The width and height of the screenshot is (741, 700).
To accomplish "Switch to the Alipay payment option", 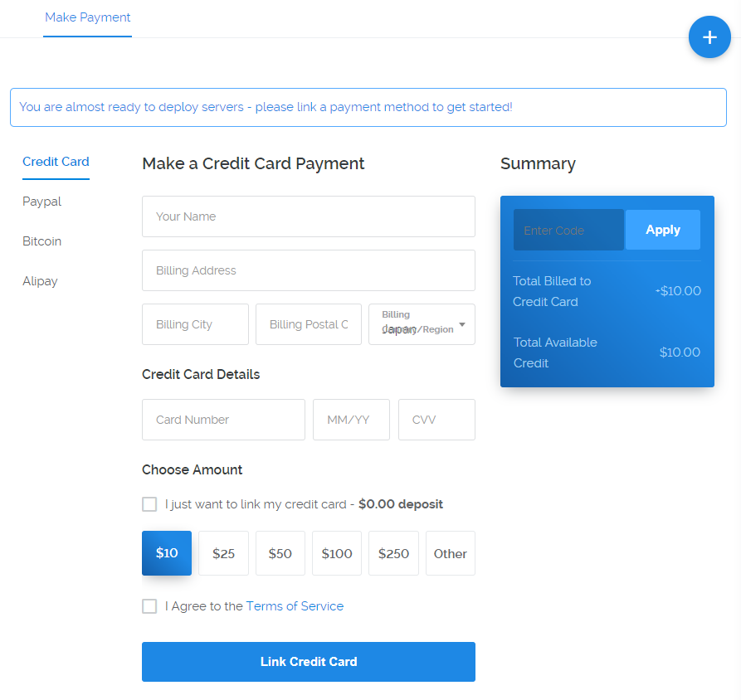I will click(x=40, y=281).
